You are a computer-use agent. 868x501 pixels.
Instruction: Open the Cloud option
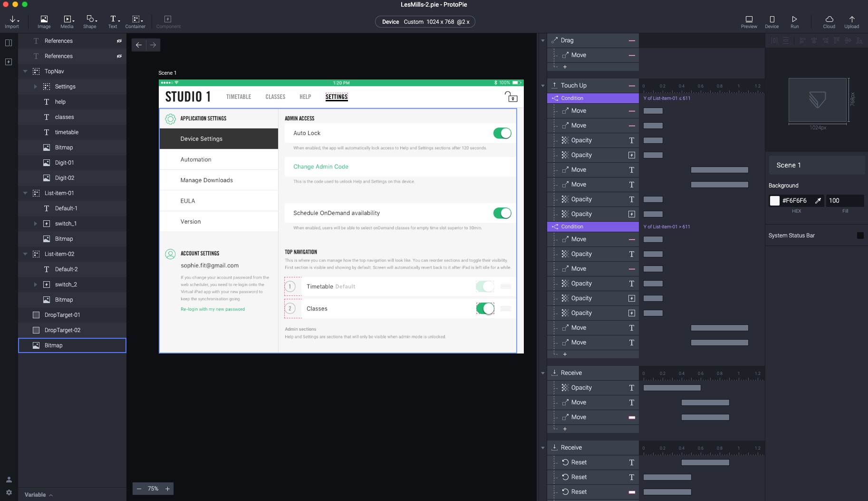[x=829, y=22]
